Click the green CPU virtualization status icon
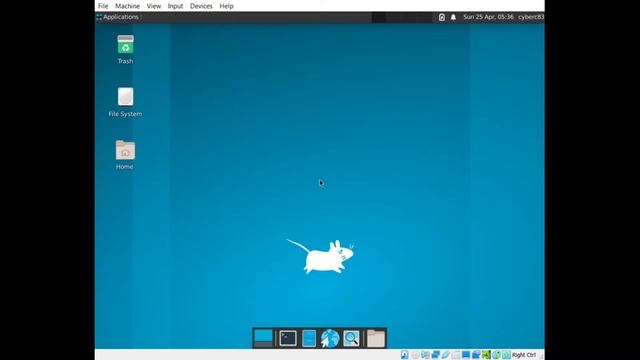 pyautogui.click(x=486, y=355)
